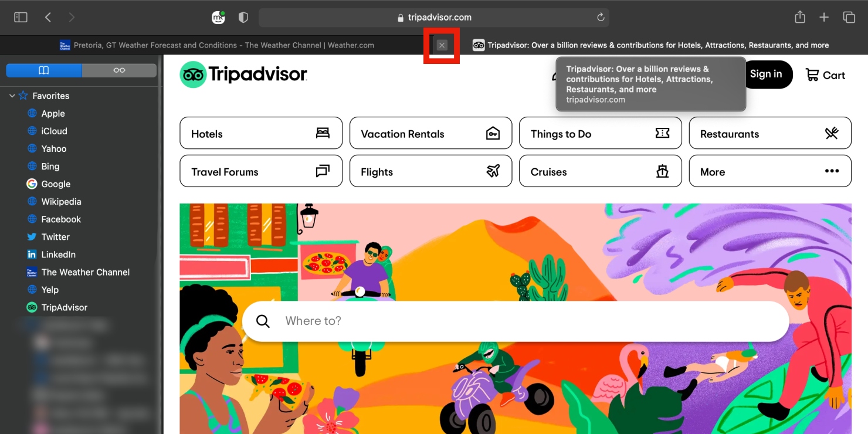Open a new tab with plus icon
868x434 pixels.
coord(824,18)
